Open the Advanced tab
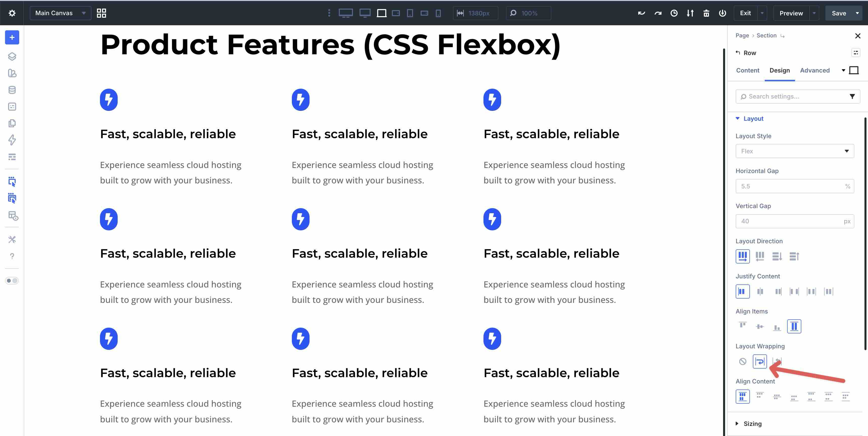The height and width of the screenshot is (436, 868). coord(815,70)
